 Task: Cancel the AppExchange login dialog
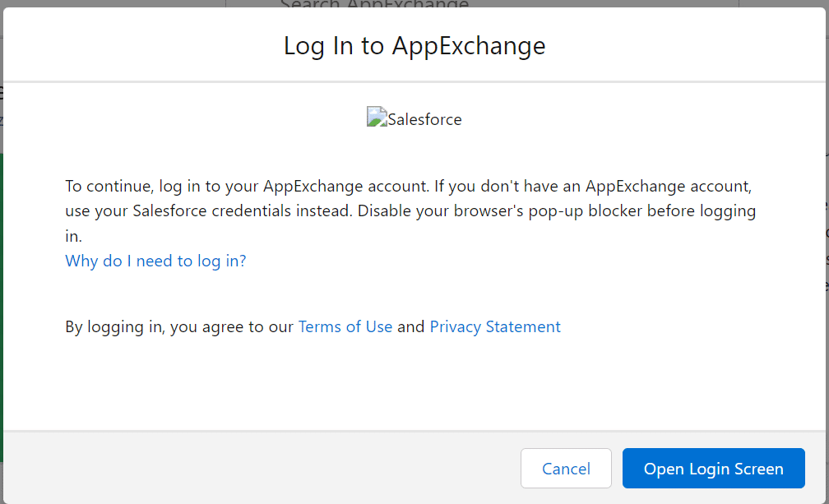[x=566, y=469]
